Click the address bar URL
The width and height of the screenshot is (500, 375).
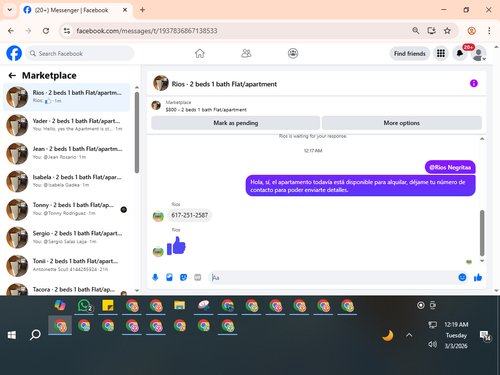click(x=147, y=31)
